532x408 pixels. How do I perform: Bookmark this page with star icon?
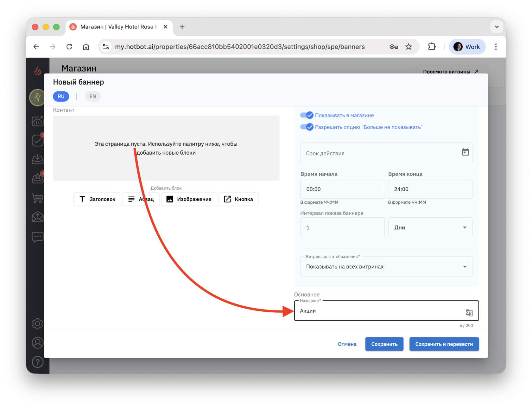click(409, 47)
